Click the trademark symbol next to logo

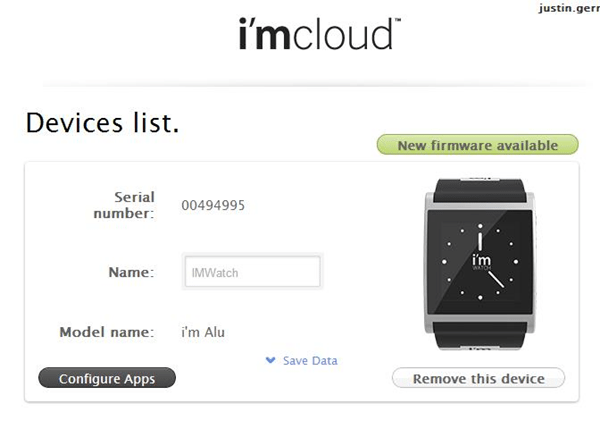(398, 20)
